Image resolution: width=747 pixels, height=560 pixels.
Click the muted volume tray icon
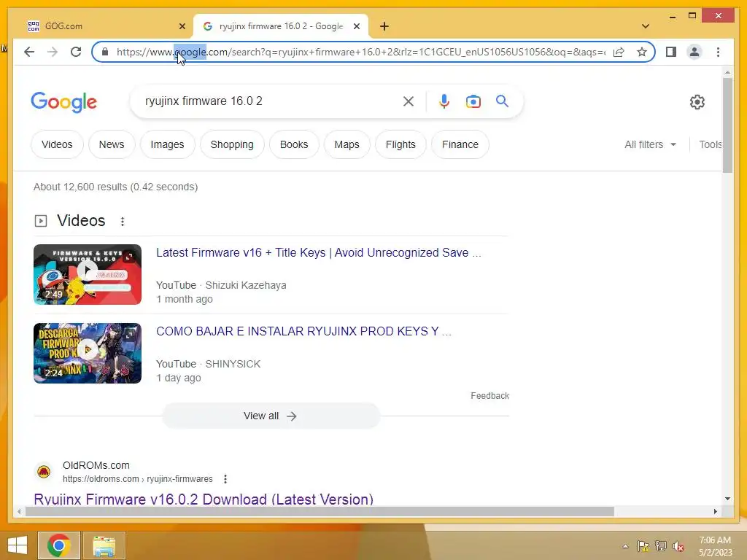coord(678,546)
